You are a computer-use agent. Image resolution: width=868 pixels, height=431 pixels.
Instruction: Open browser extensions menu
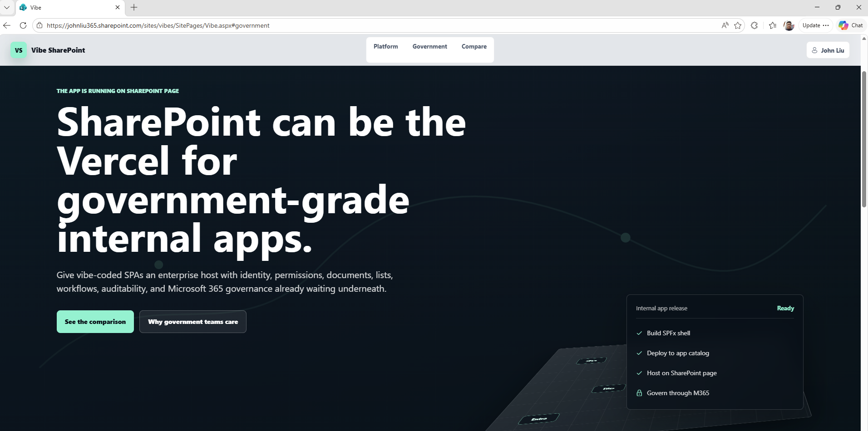pos(754,25)
